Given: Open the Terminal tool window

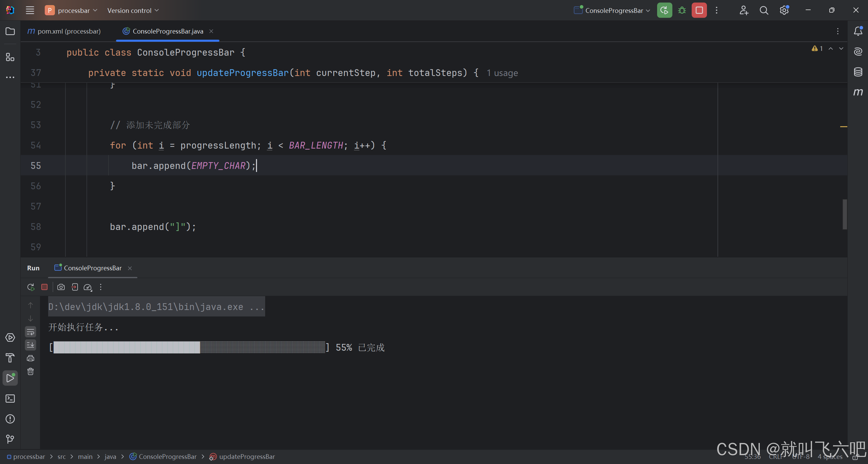Looking at the screenshot, I should (10, 399).
